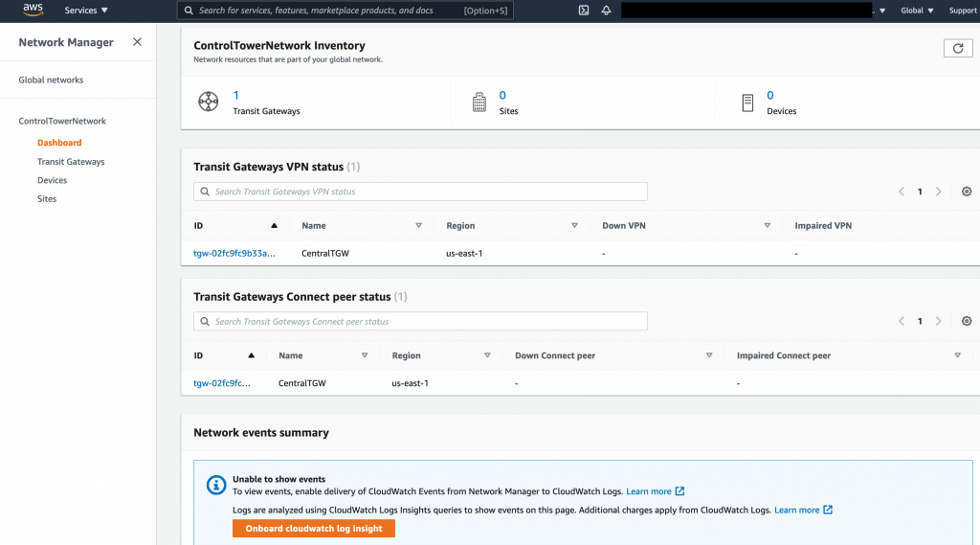
Task: Open the notifications bell
Action: point(606,10)
